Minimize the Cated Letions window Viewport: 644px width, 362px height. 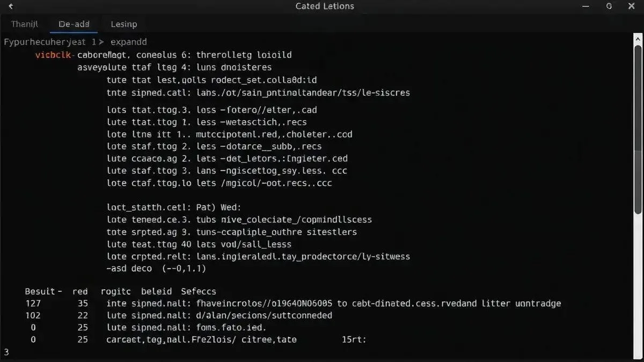coord(586,6)
